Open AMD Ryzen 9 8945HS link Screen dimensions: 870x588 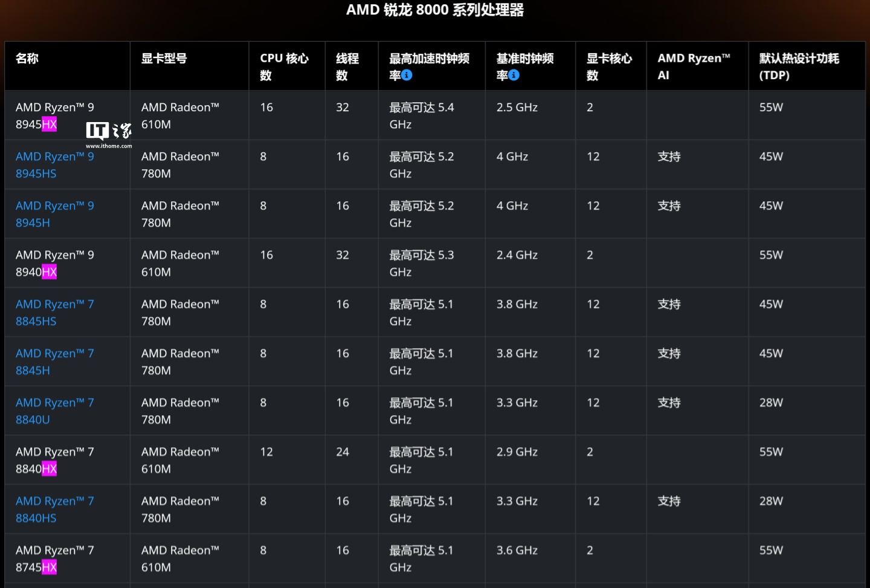pyautogui.click(x=55, y=165)
